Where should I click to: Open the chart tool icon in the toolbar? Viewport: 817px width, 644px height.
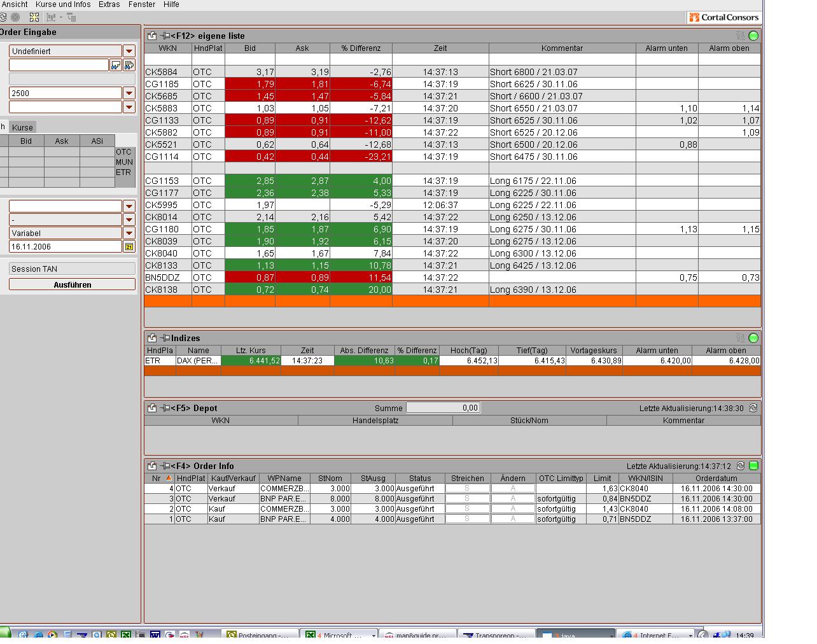coord(51,17)
